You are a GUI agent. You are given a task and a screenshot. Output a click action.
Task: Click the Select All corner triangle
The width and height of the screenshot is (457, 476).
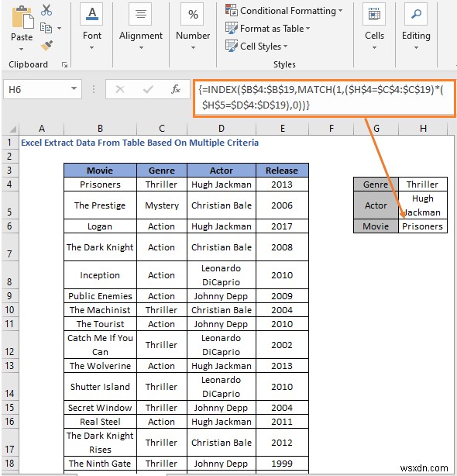pos(12,129)
